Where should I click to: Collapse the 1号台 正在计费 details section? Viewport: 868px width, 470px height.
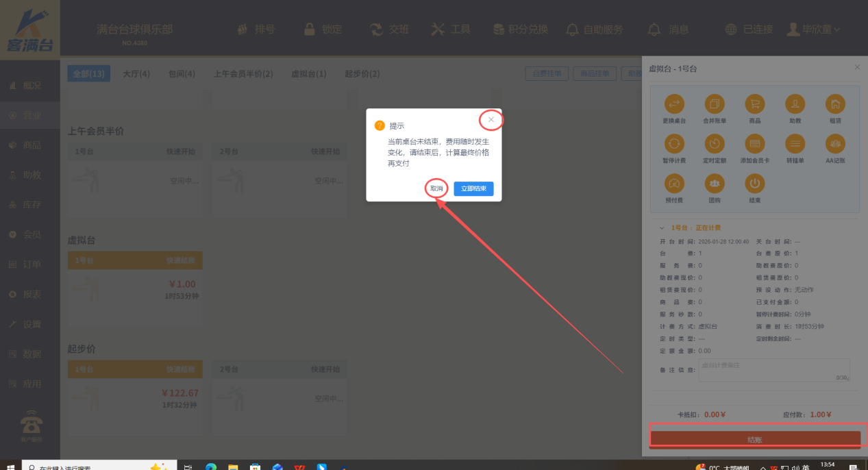(662, 227)
